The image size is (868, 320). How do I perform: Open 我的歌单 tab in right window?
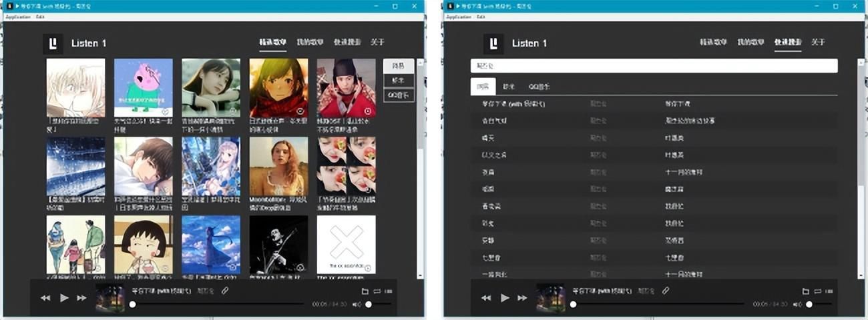point(751,42)
